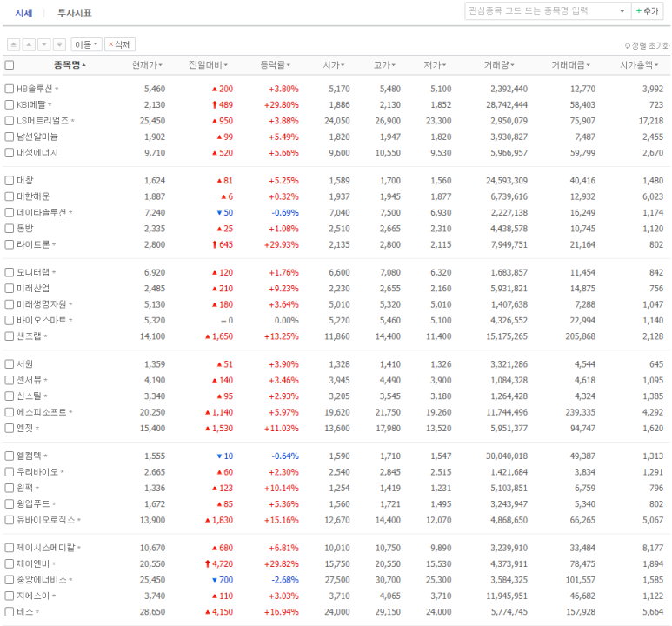Check the box beside 테스
Image resolution: width=672 pixels, height=626 pixels.
click(x=9, y=612)
